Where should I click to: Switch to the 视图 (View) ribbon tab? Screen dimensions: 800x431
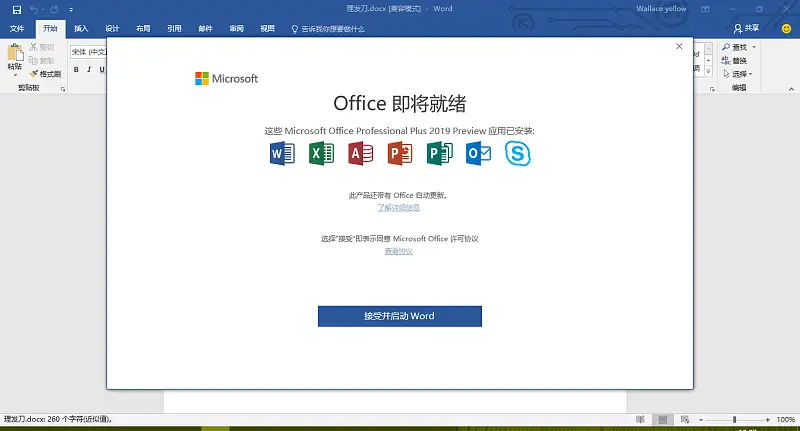268,29
